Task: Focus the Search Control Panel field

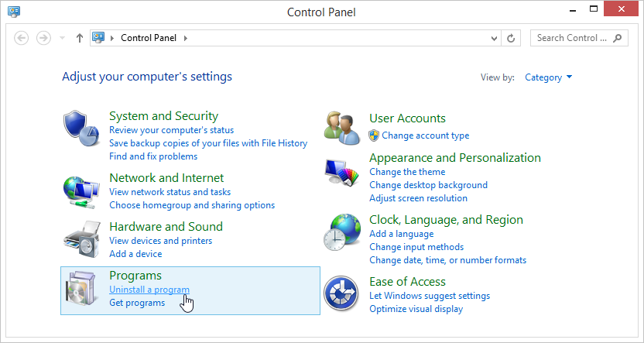Action: [579, 38]
